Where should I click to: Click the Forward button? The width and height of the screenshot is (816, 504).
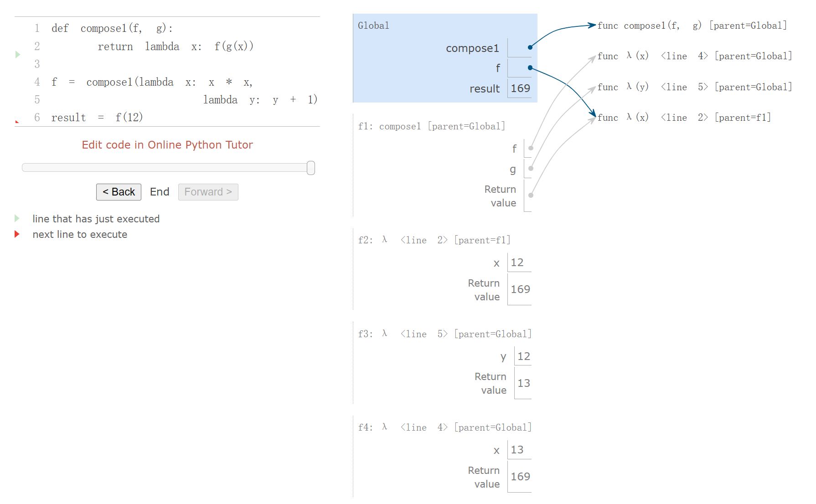coord(208,192)
